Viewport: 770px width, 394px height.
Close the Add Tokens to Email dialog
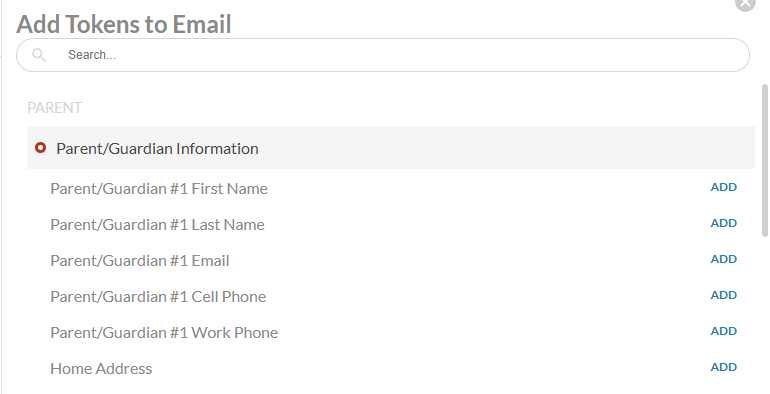coord(745,3)
